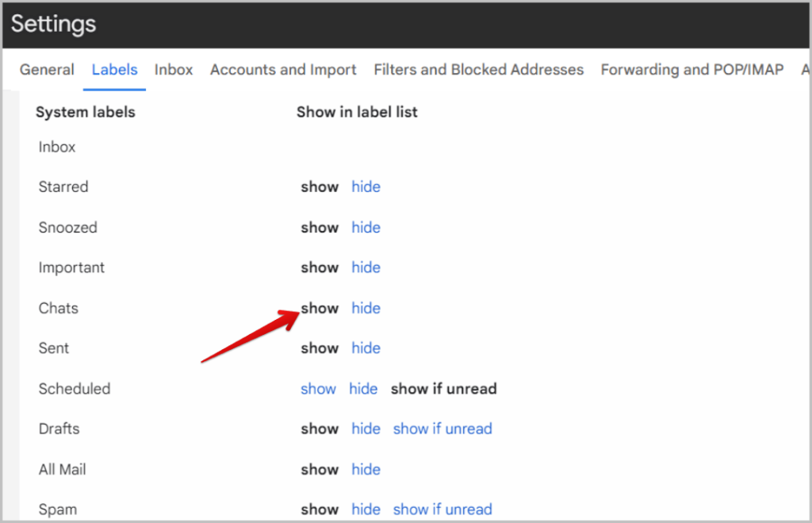812x523 pixels.
Task: Hide the All Mail label
Action: [x=366, y=470]
